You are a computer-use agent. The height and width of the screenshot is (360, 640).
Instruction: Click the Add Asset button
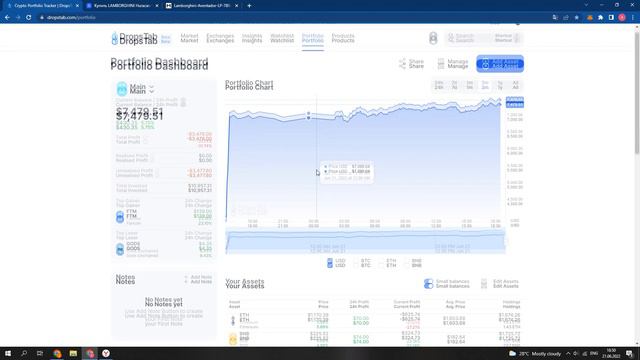pos(500,64)
